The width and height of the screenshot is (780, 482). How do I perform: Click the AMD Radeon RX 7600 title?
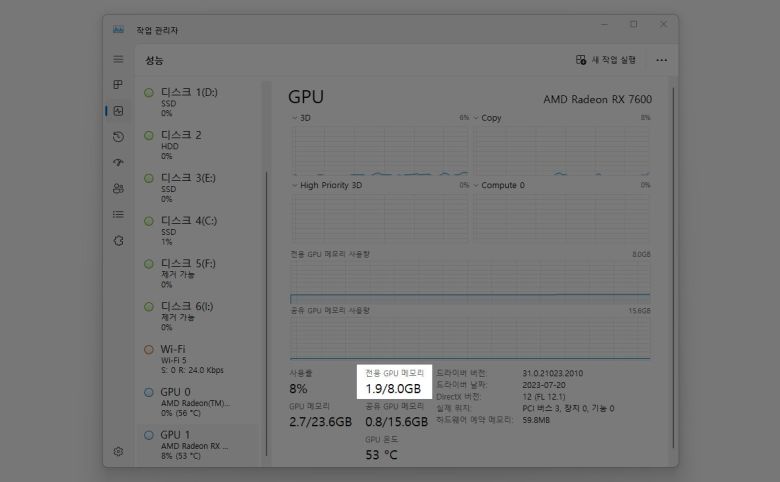click(x=597, y=99)
